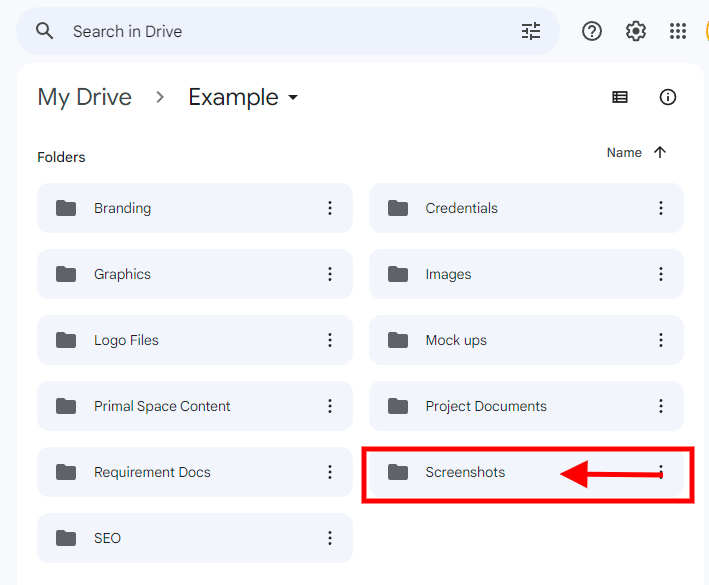Image resolution: width=709 pixels, height=585 pixels.
Task: Click the SEO folder icon
Action: coord(66,538)
